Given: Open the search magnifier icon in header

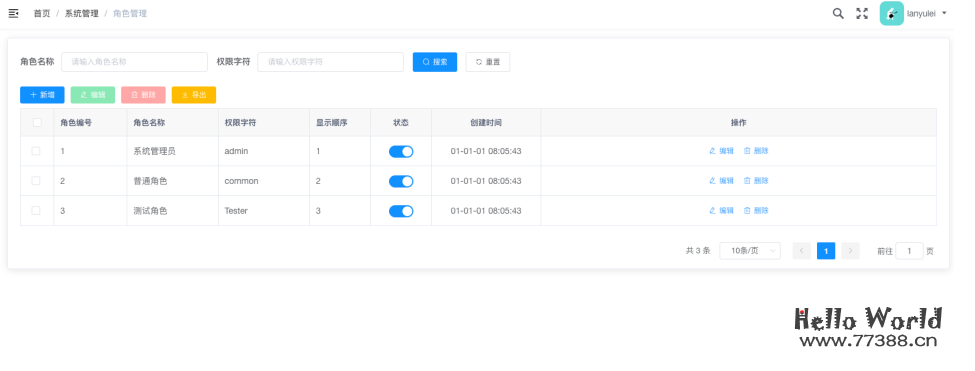Looking at the screenshot, I should point(838,13).
